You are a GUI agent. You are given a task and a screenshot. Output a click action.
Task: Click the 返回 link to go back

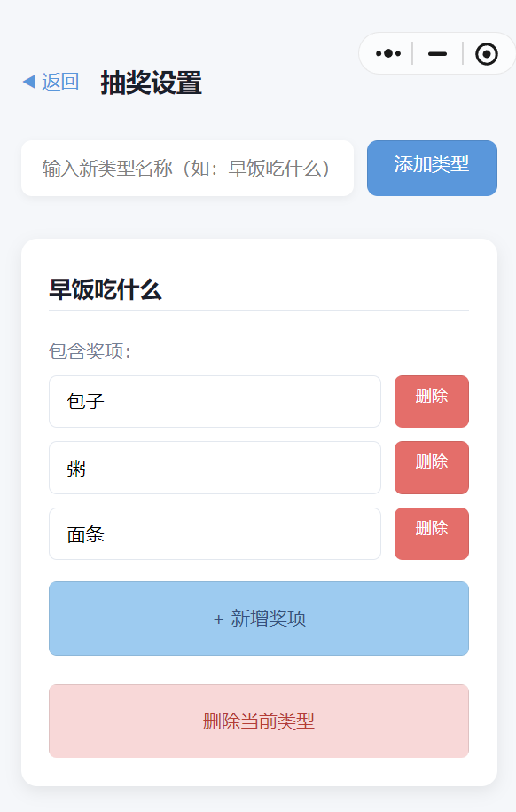coord(57,82)
